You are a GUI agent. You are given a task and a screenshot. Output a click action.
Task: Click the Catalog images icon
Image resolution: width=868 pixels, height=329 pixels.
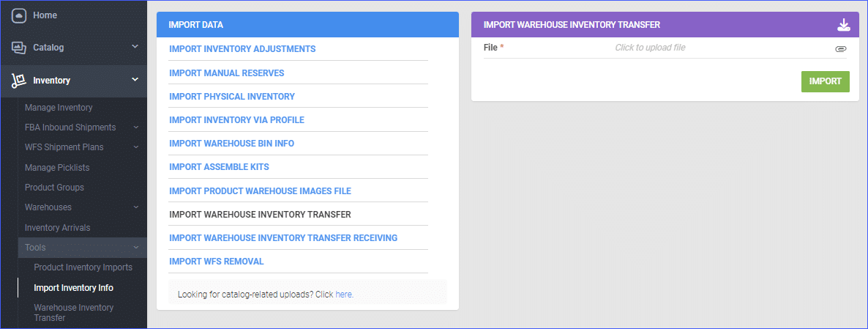[x=19, y=48]
